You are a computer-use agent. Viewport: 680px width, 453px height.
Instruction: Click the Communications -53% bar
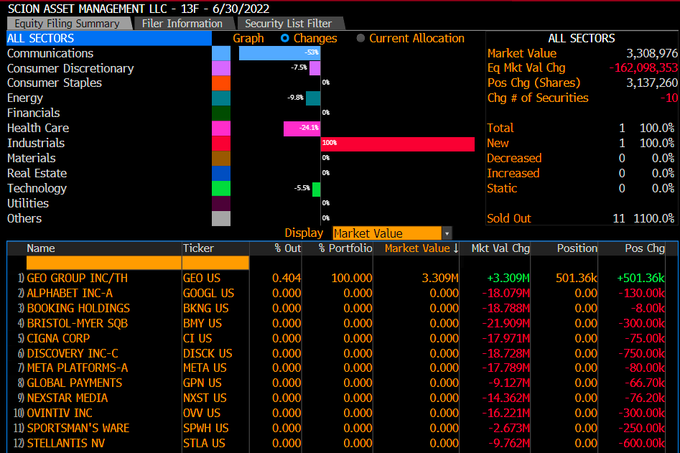pyautogui.click(x=280, y=53)
